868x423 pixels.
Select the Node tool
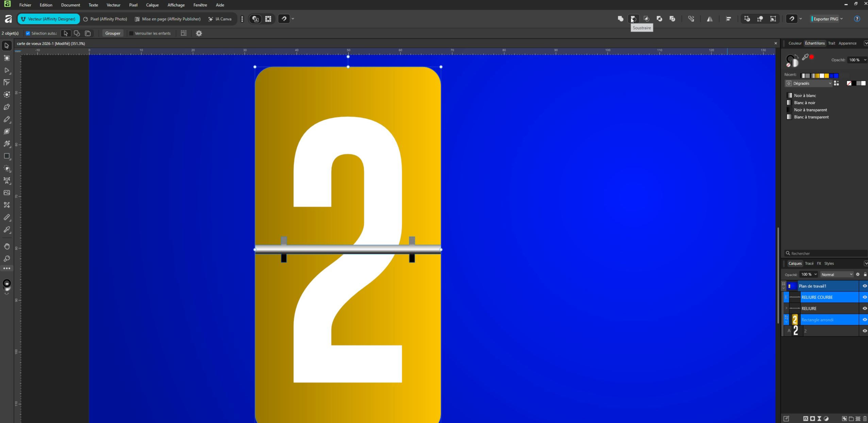(x=7, y=70)
